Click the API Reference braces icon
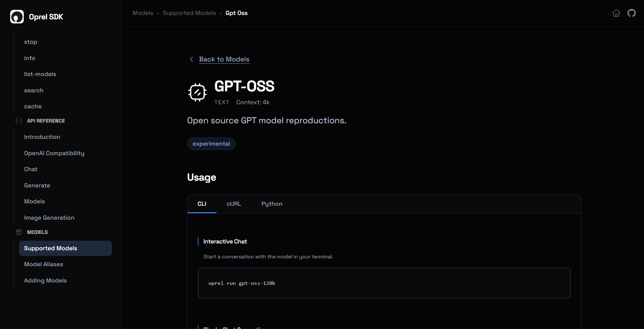The width and height of the screenshot is (644, 329). [19, 121]
